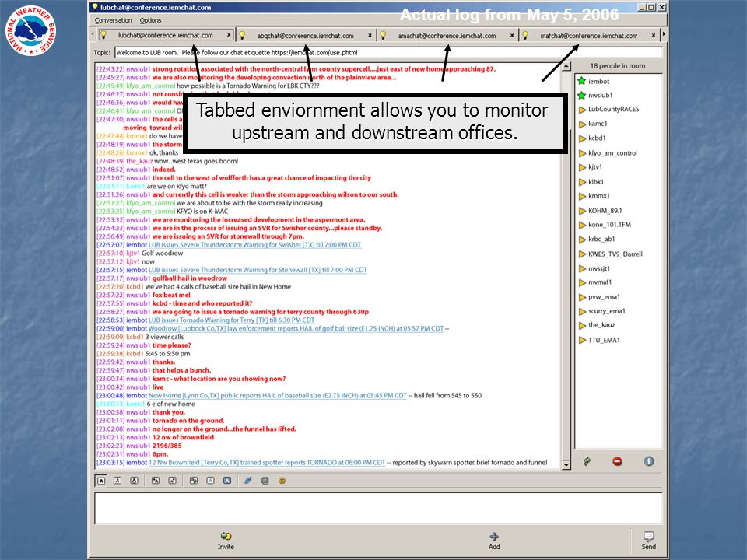Open the Conversation menu
This screenshot has height=560, width=747.
pos(113,20)
